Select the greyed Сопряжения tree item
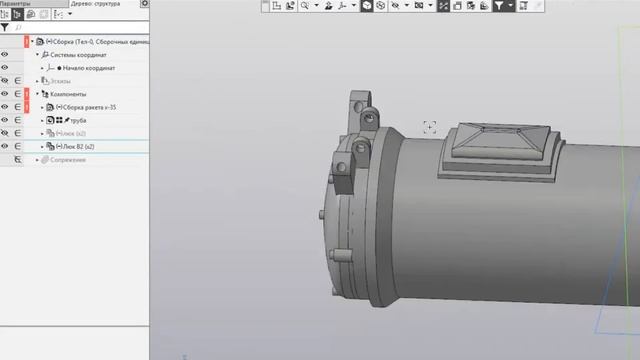The height and width of the screenshot is (360, 640). pos(68,160)
